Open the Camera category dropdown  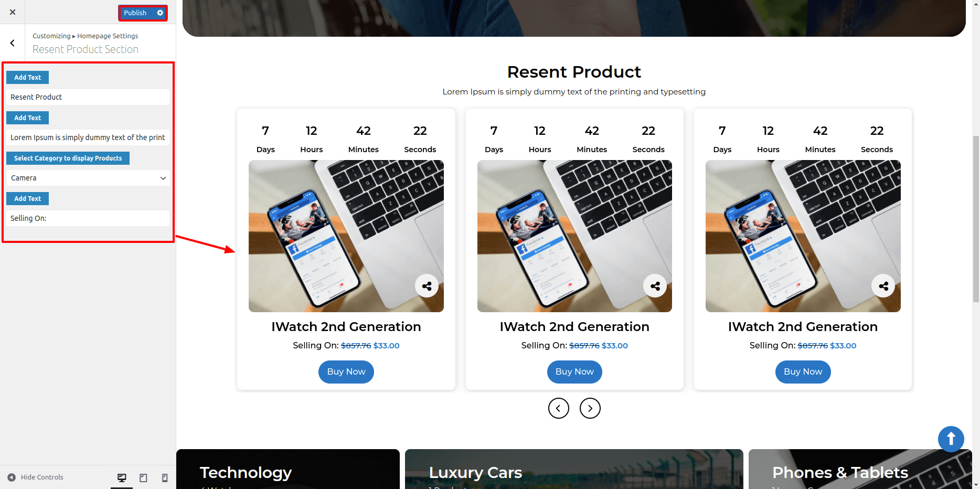(88, 178)
